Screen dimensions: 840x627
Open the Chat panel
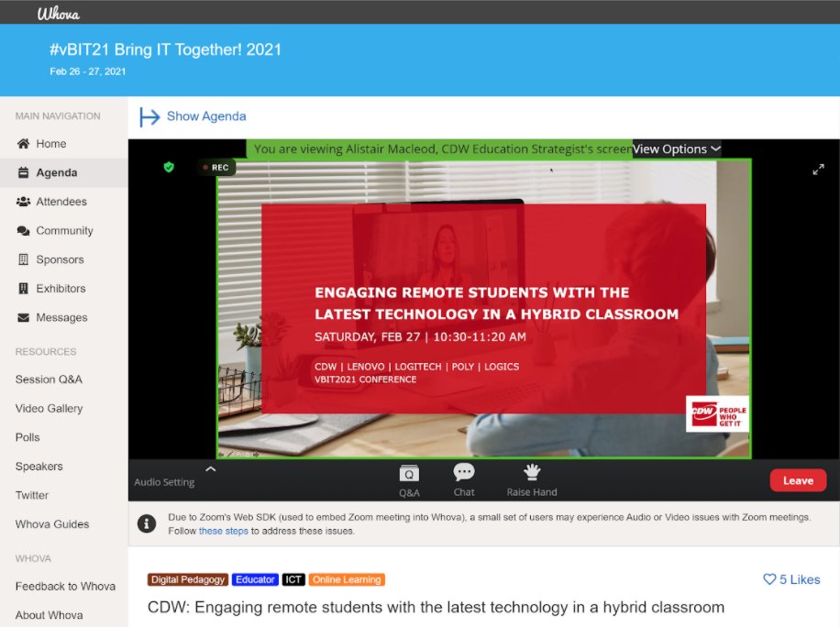pos(464,480)
